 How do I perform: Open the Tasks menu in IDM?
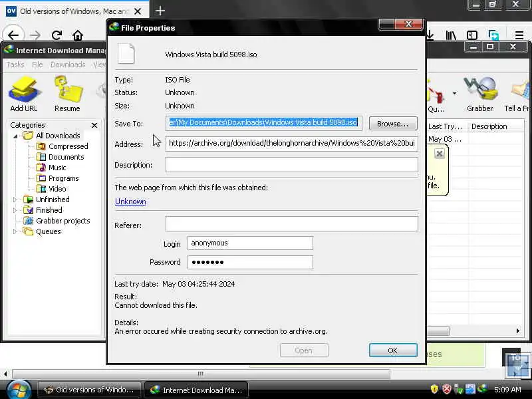(15, 64)
